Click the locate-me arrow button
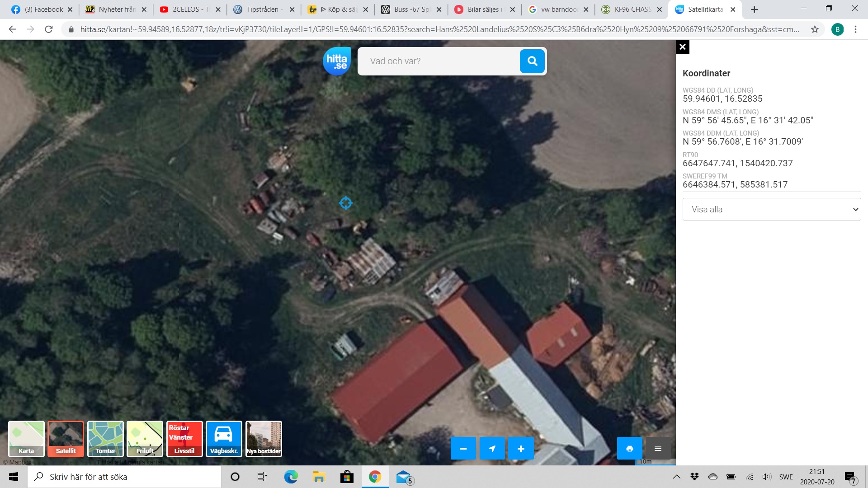Image resolution: width=868 pixels, height=488 pixels. pyautogui.click(x=492, y=448)
